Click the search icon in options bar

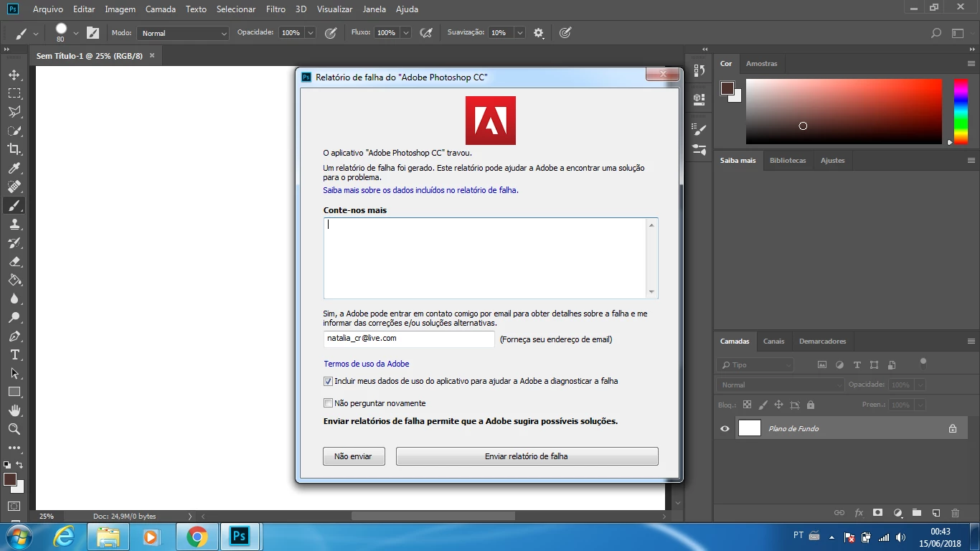(936, 33)
